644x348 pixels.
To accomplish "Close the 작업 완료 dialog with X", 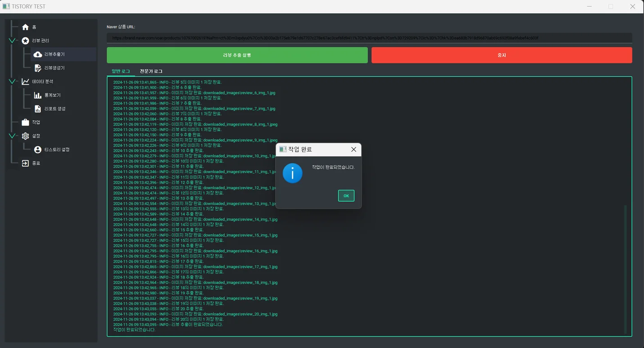I will pyautogui.click(x=354, y=149).
